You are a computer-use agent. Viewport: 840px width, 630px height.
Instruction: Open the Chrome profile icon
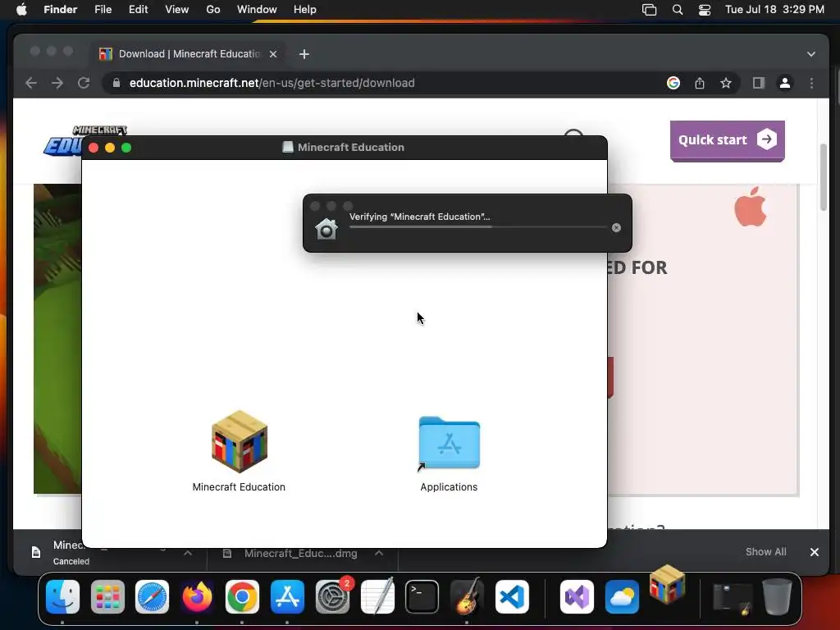[x=785, y=83]
